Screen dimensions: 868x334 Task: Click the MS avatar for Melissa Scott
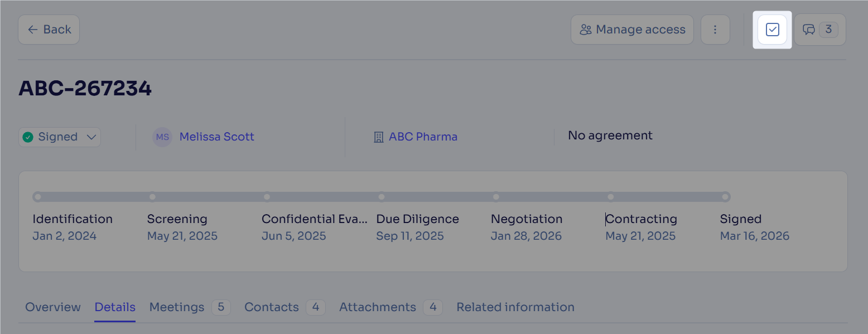pyautogui.click(x=162, y=137)
